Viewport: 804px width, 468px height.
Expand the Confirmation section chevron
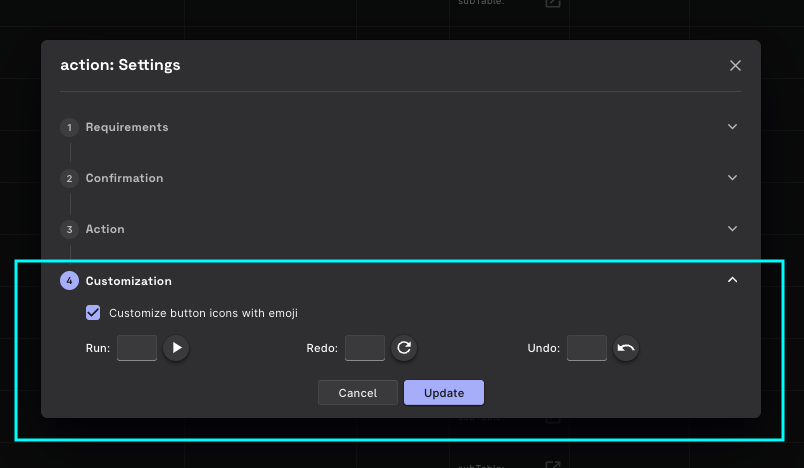click(x=732, y=178)
